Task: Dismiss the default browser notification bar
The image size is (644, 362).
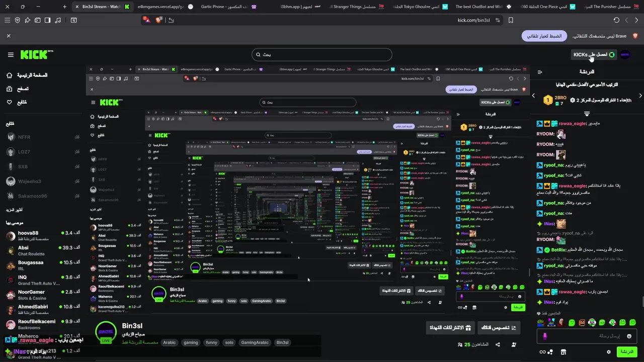Action: (9, 36)
